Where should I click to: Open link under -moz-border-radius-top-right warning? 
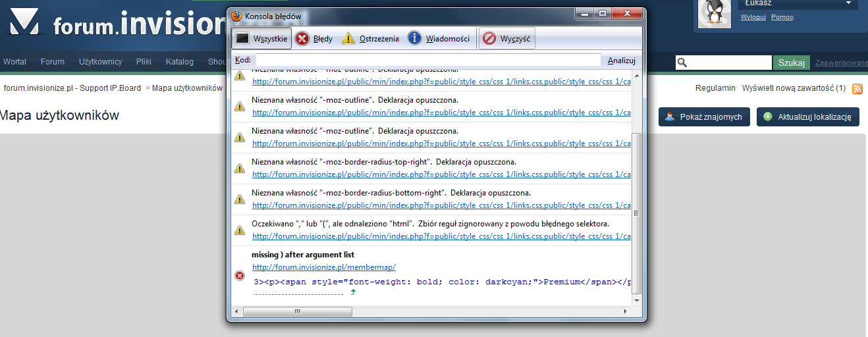[441, 174]
